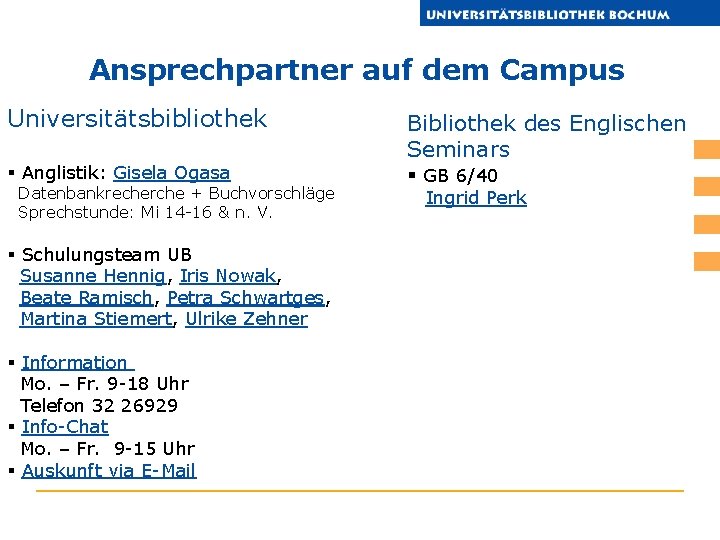
Task: Click the Universitätsbibliothek Bochum logo banner
Action: (569, 13)
